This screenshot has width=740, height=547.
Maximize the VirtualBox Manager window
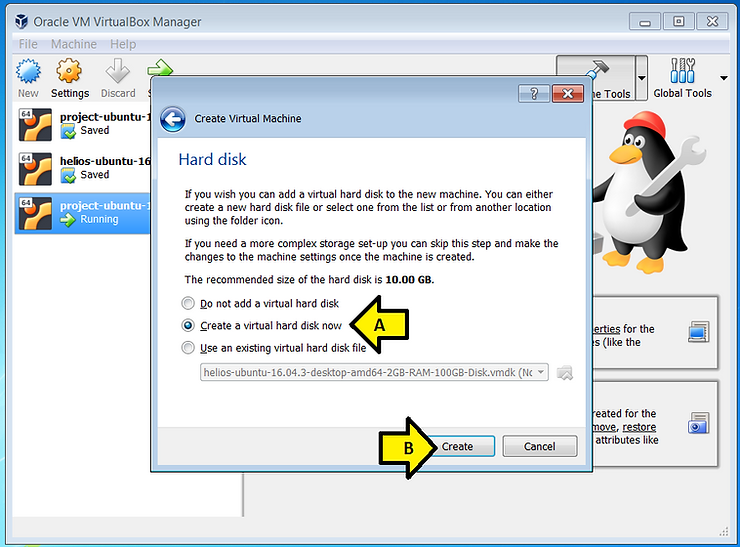678,22
